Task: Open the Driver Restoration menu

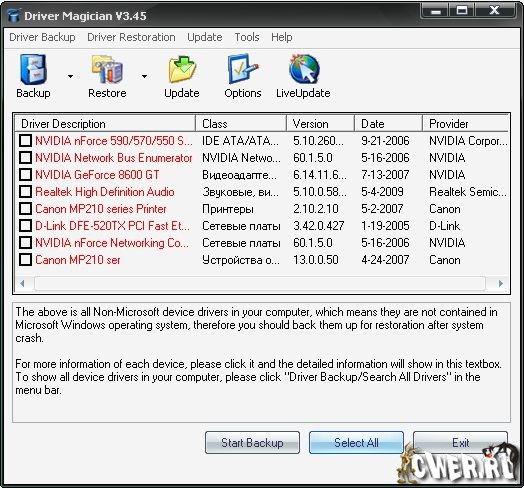Action: (131, 37)
